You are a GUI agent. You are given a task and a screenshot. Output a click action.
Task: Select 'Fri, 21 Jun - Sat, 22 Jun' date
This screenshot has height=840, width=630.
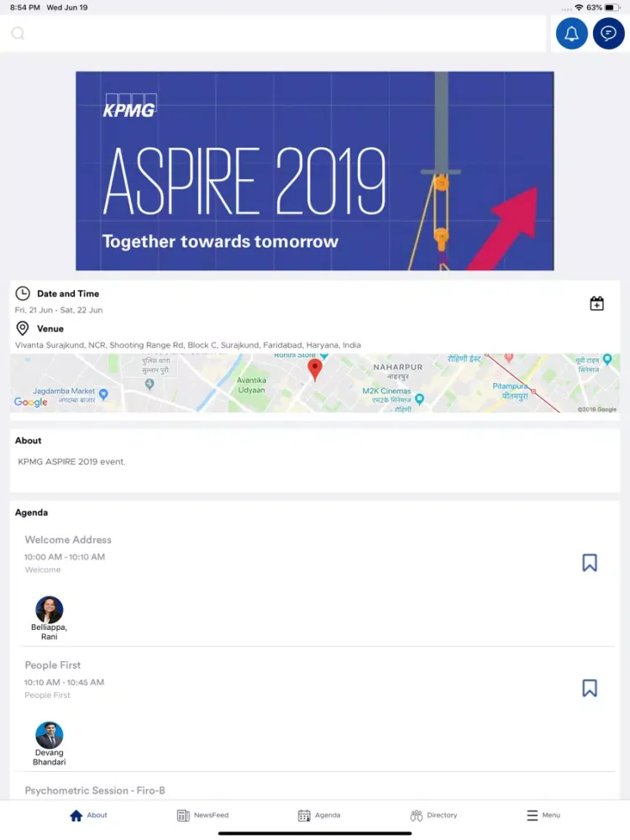coord(59,310)
